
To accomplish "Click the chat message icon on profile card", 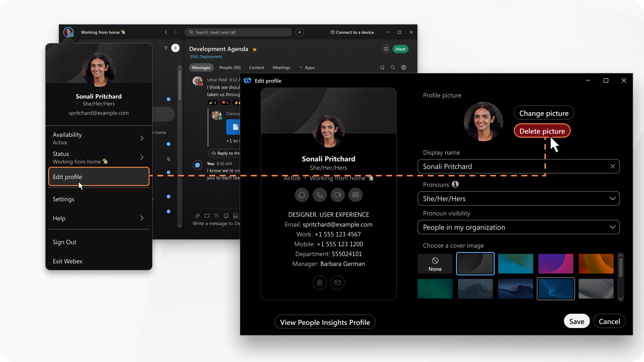I will [302, 194].
